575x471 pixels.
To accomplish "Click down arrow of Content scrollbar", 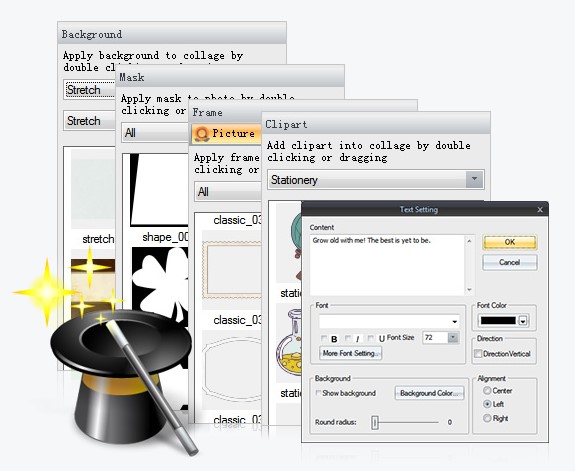I will (x=469, y=290).
